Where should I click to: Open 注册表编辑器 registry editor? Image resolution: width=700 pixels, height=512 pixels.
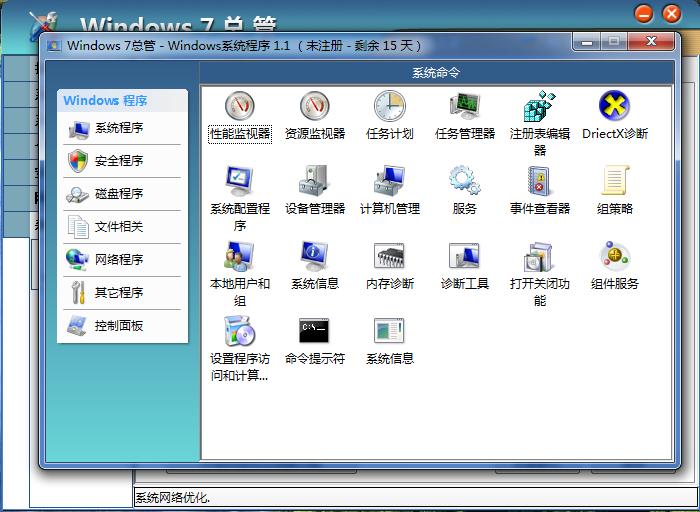point(540,123)
